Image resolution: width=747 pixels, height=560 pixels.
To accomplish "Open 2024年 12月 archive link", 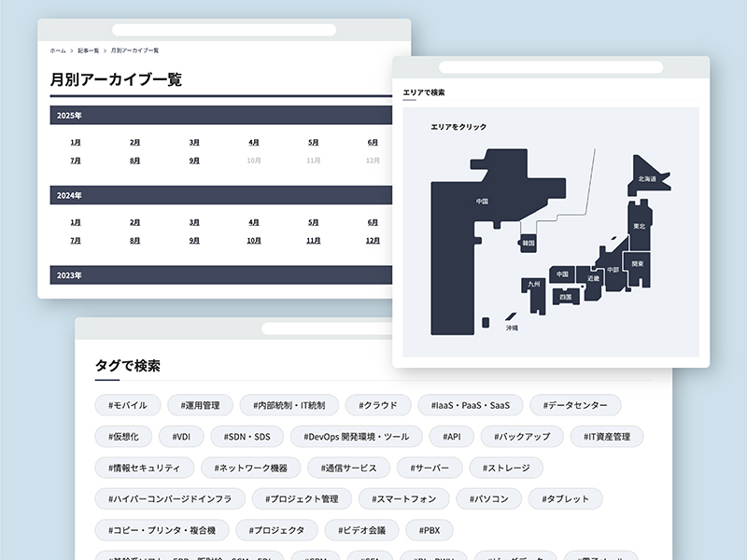I will (373, 240).
